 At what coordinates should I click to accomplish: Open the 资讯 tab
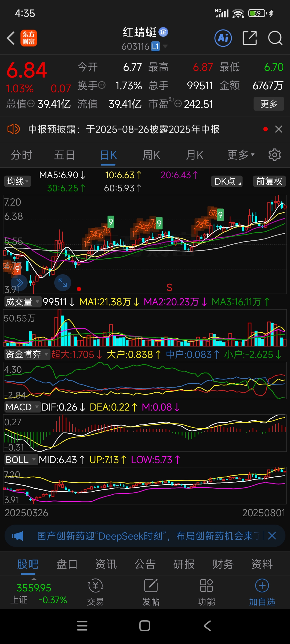[x=106, y=564]
